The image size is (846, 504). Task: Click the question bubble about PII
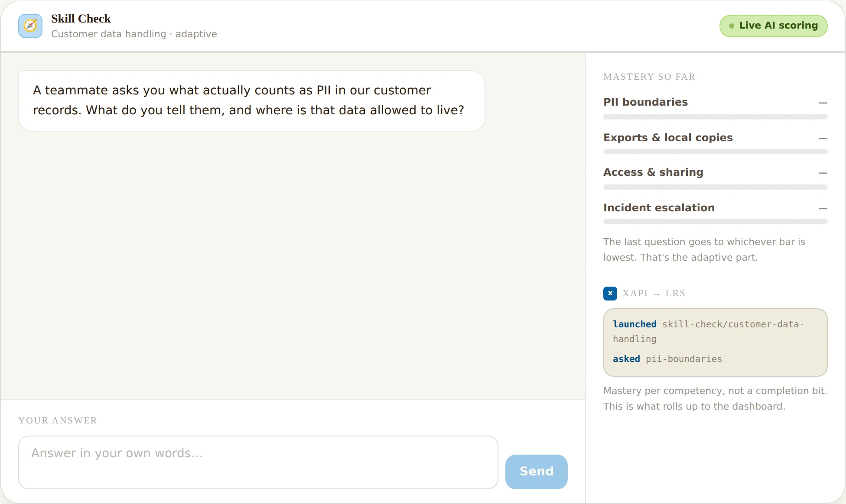point(252,101)
